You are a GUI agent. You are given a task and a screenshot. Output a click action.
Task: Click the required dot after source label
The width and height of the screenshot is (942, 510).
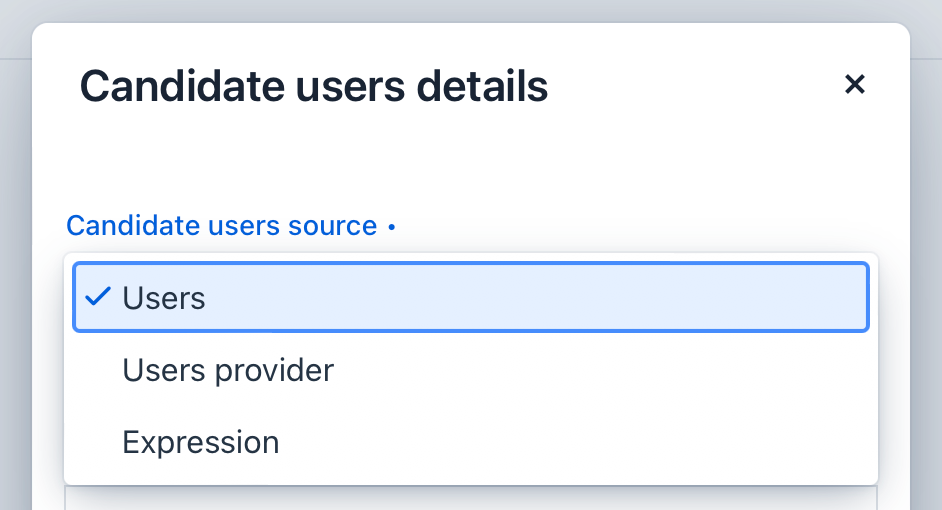(391, 227)
